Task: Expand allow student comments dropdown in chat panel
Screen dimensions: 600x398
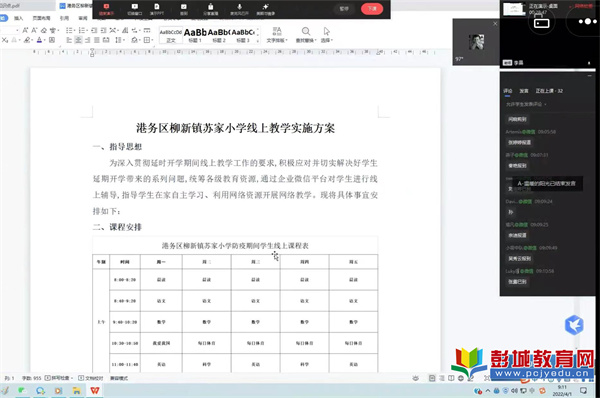Action: pos(526,104)
